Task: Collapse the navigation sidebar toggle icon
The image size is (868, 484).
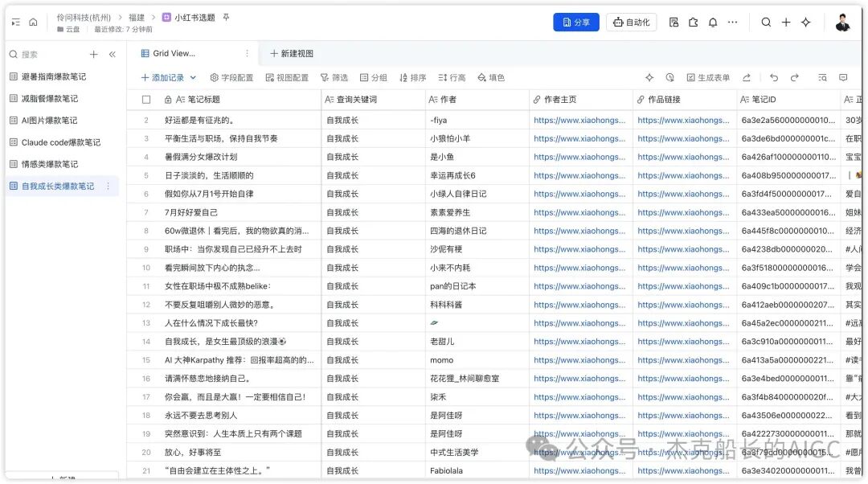Action: click(x=15, y=23)
